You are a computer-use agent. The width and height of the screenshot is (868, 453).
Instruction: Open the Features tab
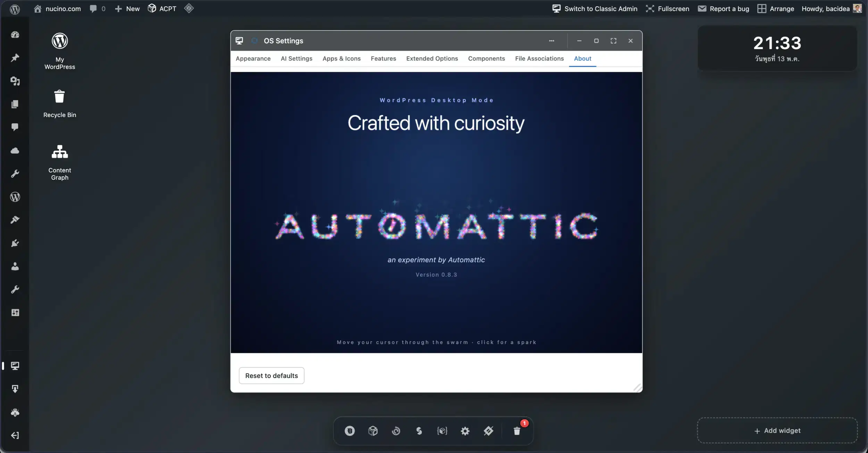pyautogui.click(x=383, y=59)
